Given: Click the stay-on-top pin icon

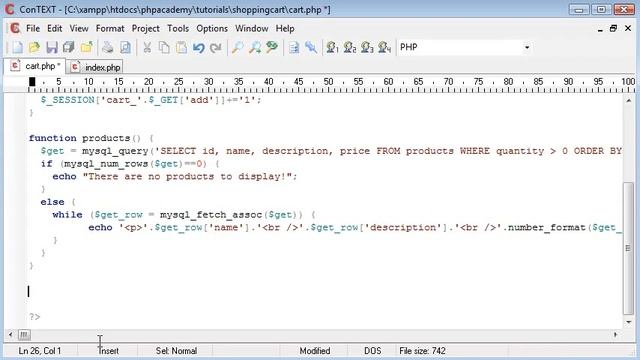Looking at the screenshot, I should coord(311,47).
